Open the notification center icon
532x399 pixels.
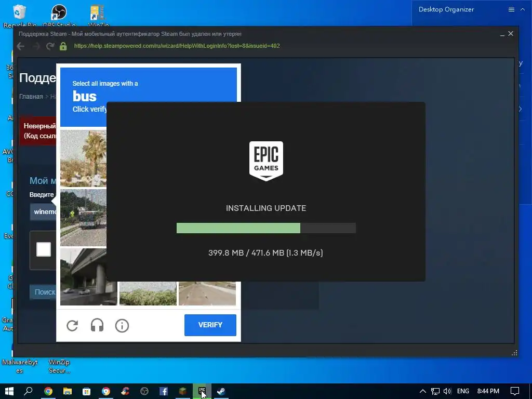tap(515, 391)
